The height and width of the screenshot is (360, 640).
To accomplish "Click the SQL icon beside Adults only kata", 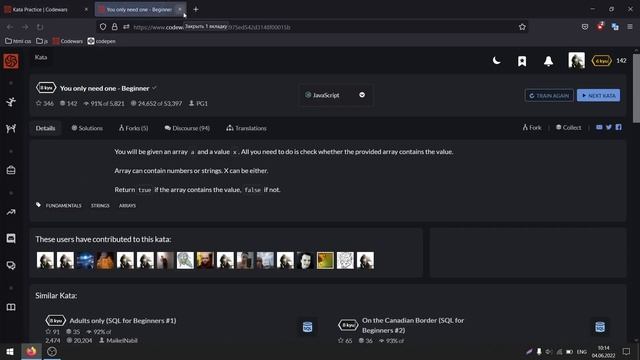I will [307, 327].
